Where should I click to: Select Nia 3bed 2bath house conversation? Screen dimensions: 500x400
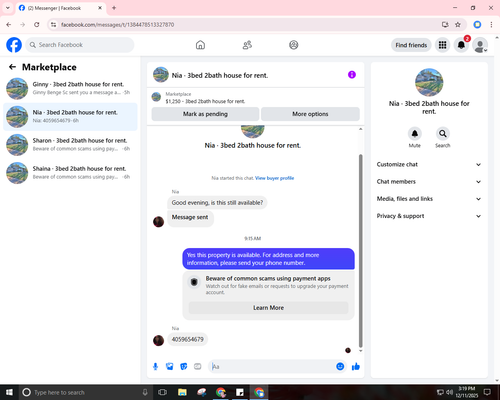coord(70,117)
